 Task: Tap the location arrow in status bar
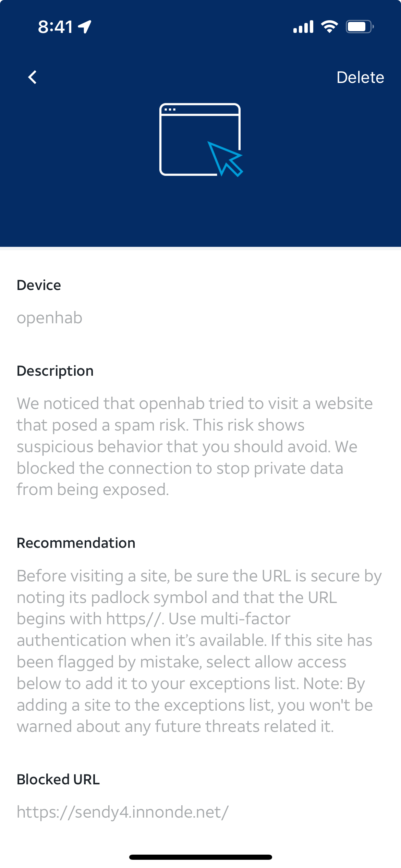coord(85,27)
